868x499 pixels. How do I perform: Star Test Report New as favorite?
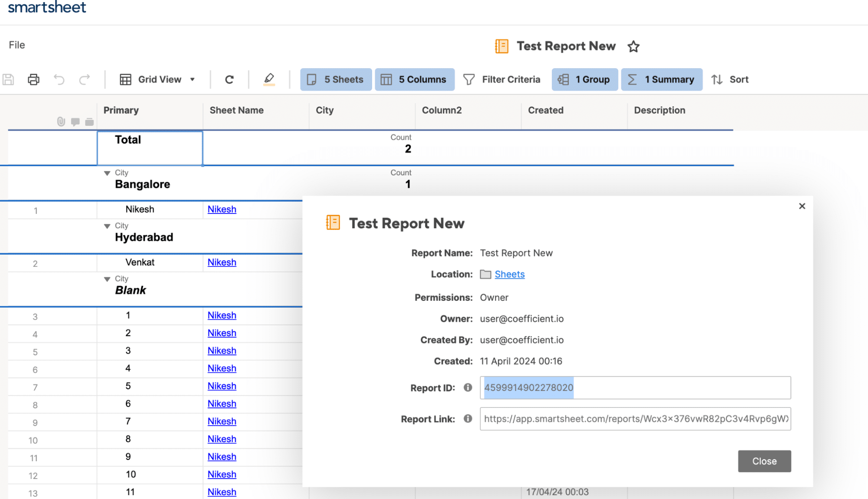634,46
